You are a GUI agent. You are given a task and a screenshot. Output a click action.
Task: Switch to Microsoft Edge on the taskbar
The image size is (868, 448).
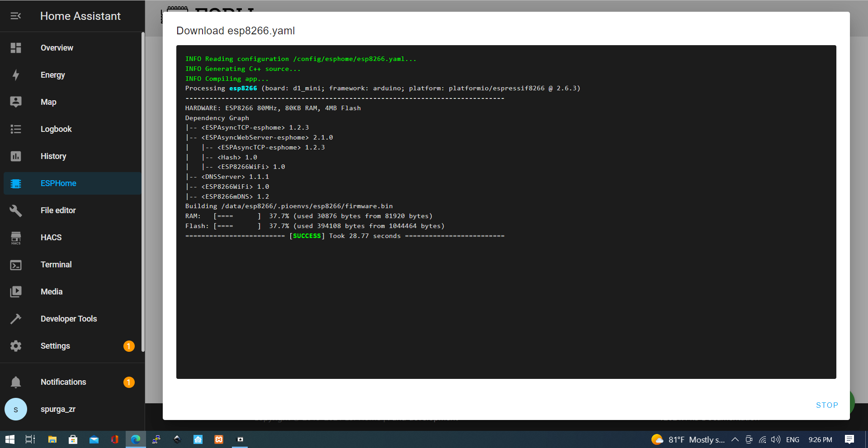click(136, 439)
